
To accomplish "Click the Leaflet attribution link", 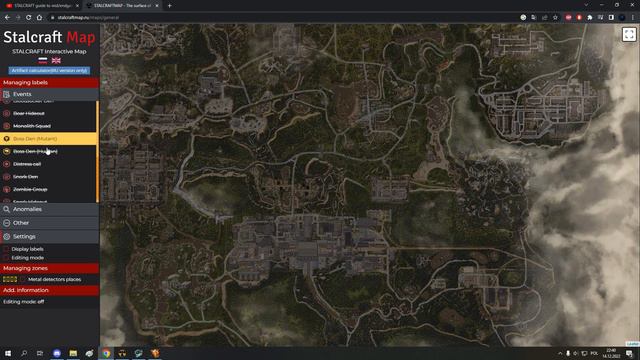I will [633, 344].
